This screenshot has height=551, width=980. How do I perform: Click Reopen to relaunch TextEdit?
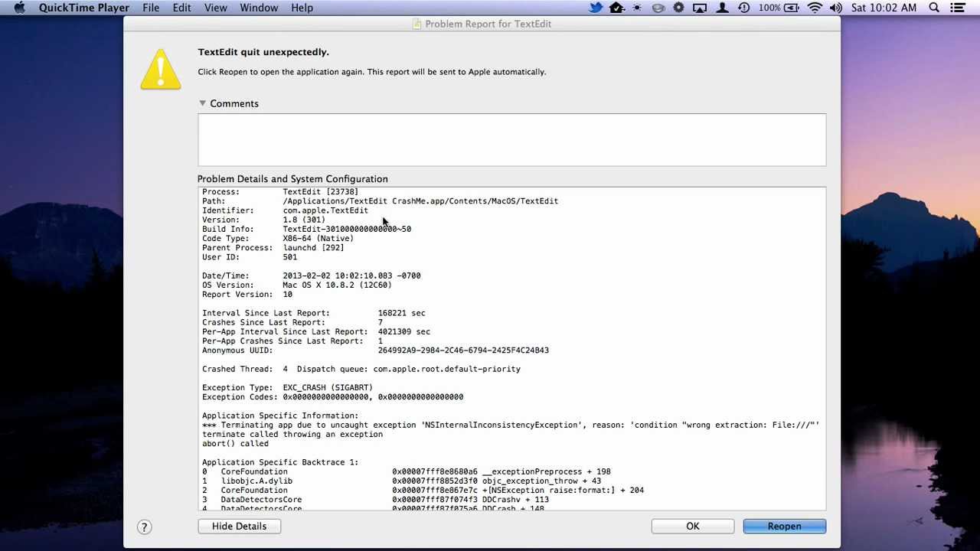pyautogui.click(x=785, y=527)
